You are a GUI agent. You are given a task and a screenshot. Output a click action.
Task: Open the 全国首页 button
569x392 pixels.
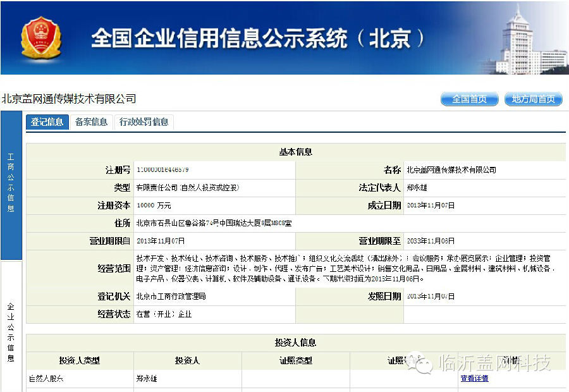point(469,99)
